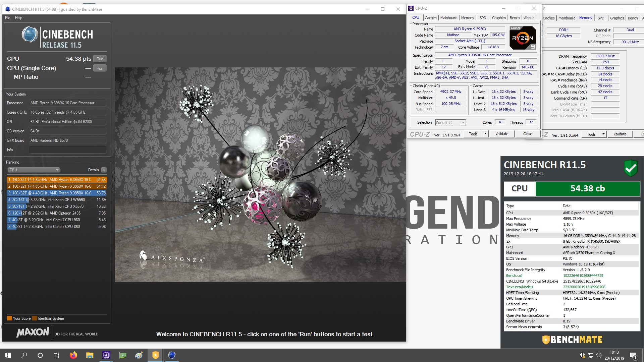
Task: Click the MAXON logo
Action: 33,332
